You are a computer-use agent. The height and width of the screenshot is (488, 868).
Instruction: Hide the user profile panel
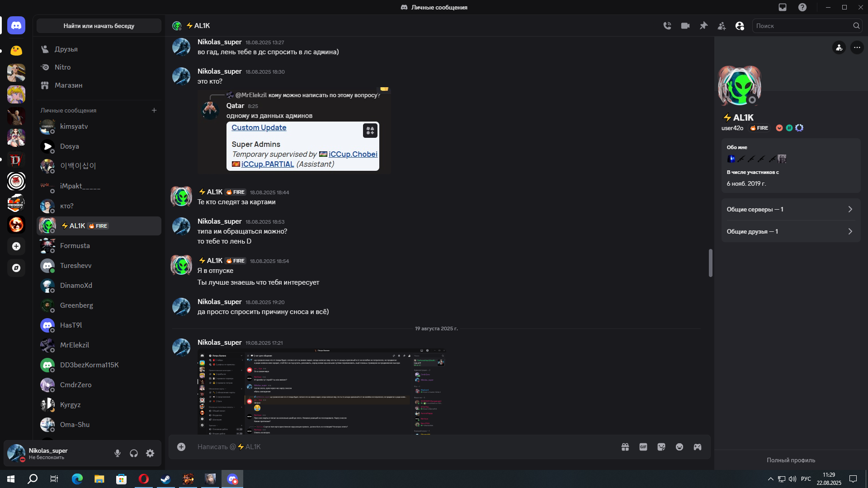(740, 26)
